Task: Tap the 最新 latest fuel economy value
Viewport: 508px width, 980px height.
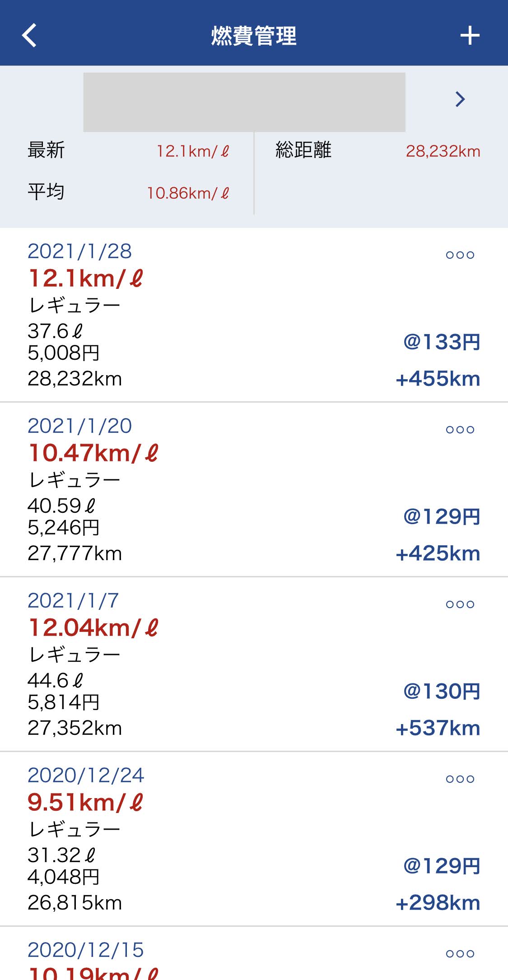Action: coord(193,151)
